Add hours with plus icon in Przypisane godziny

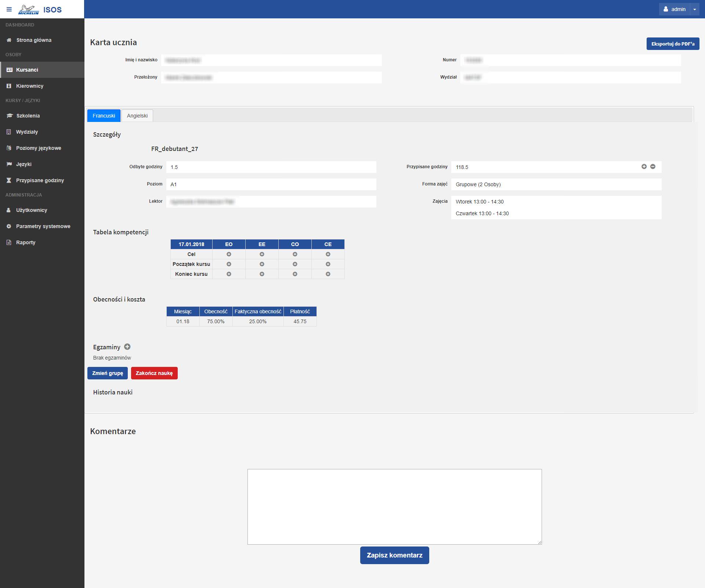(x=644, y=167)
